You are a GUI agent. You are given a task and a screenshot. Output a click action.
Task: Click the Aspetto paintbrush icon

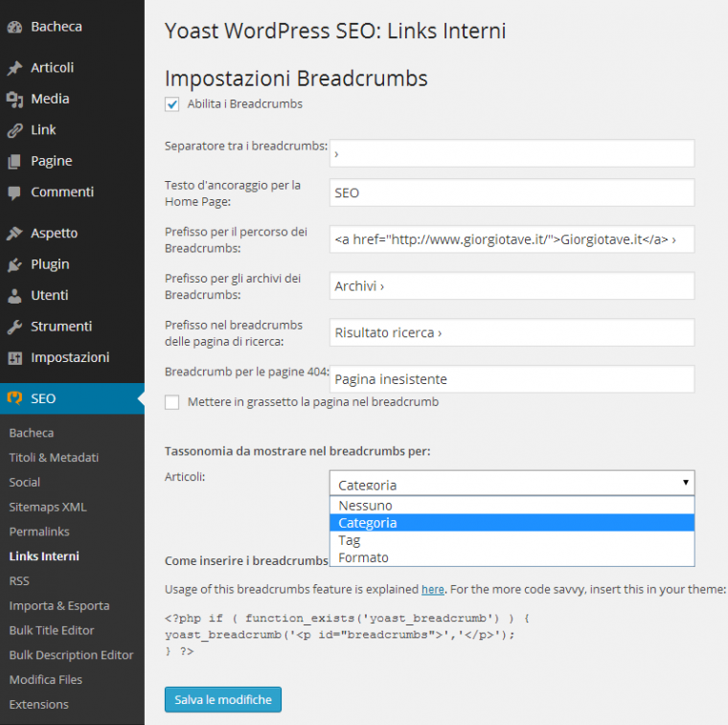(x=15, y=233)
